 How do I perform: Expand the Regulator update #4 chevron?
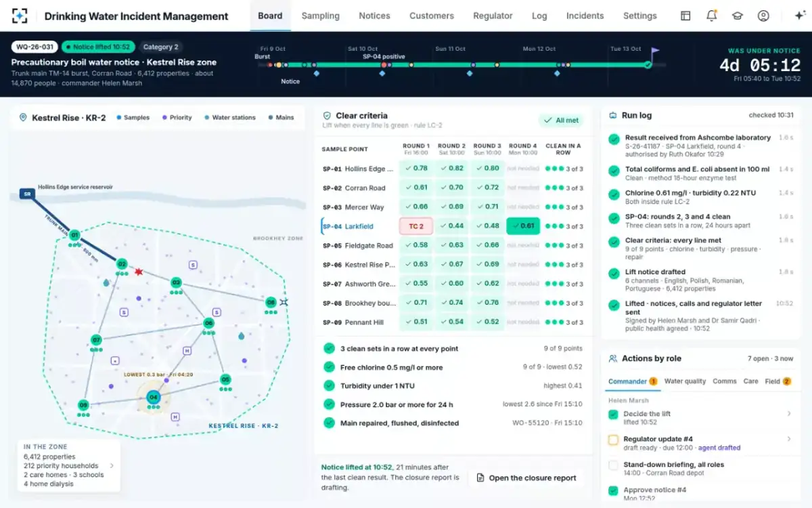pos(789,439)
